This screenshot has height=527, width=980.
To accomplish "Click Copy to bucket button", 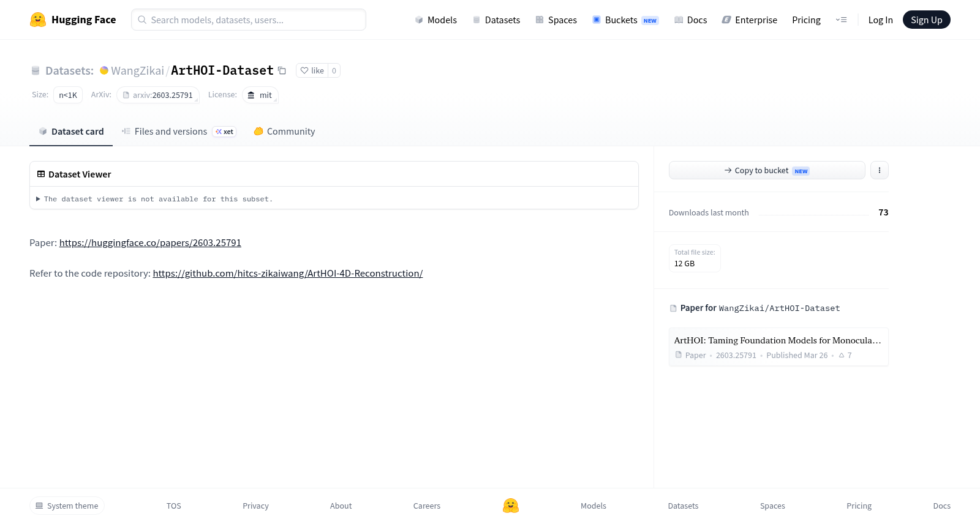I will coord(767,170).
